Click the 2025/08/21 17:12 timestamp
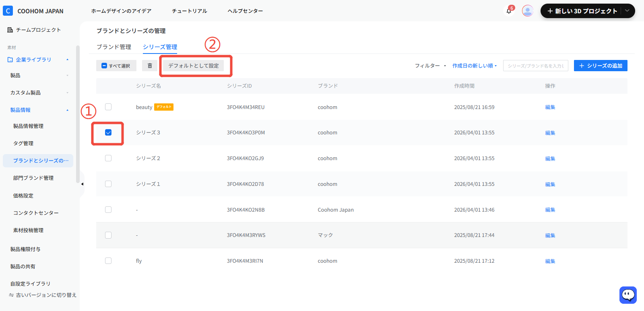644x311 pixels. click(x=474, y=261)
